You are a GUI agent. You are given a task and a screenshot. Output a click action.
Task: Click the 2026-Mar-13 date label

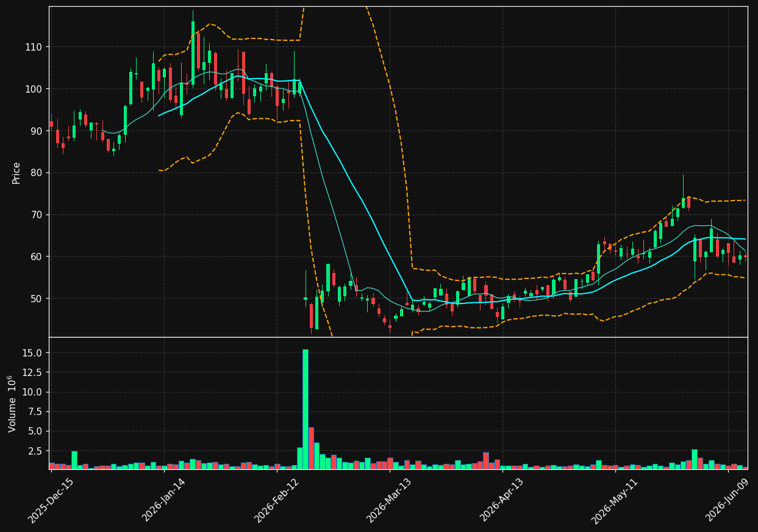(x=389, y=500)
